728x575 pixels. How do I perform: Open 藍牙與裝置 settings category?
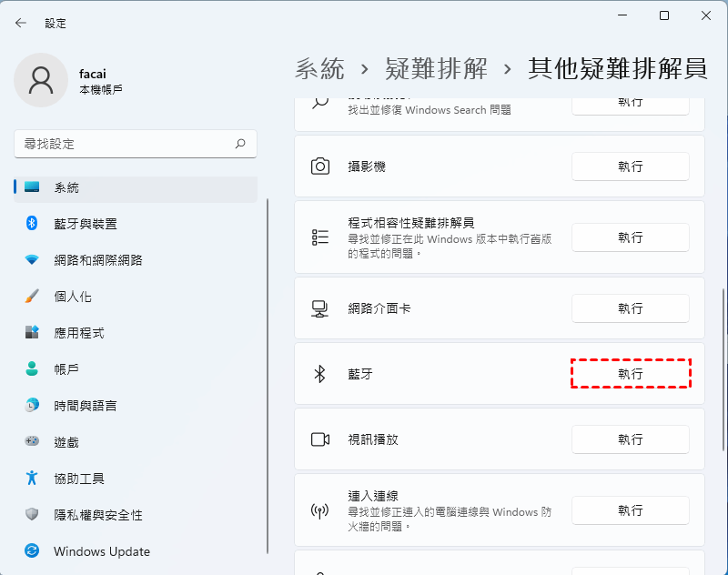click(x=136, y=224)
